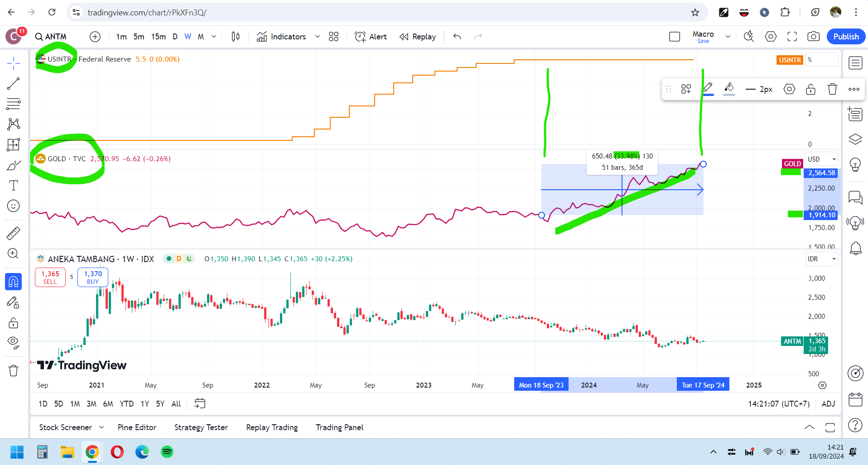Open drawing settings in floating toolbar
Viewport: 868px width, 465px height.
(x=789, y=89)
